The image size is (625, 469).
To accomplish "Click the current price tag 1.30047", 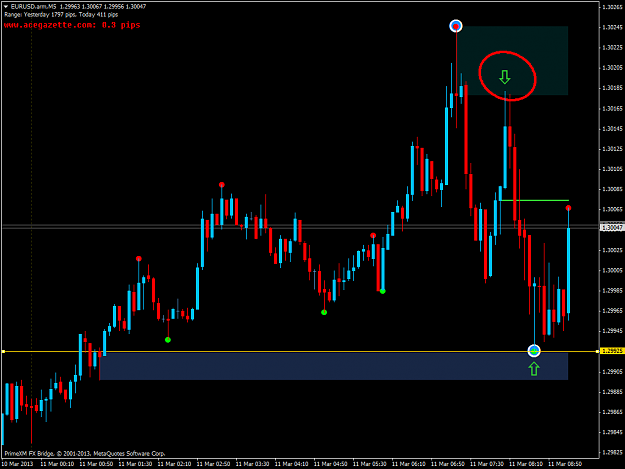I will click(x=612, y=228).
